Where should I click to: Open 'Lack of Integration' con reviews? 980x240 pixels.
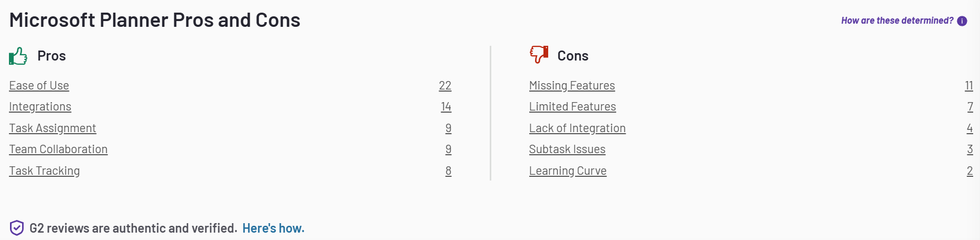[x=577, y=128]
